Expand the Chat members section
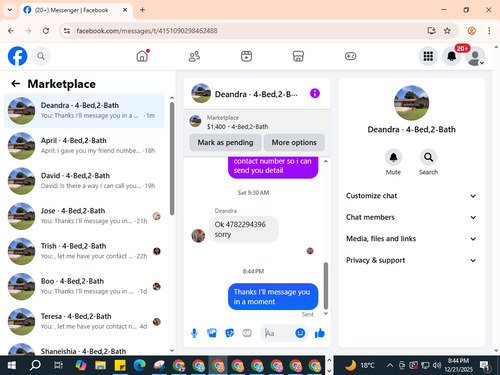Screen dimensions: 500x375 pyautogui.click(x=411, y=217)
